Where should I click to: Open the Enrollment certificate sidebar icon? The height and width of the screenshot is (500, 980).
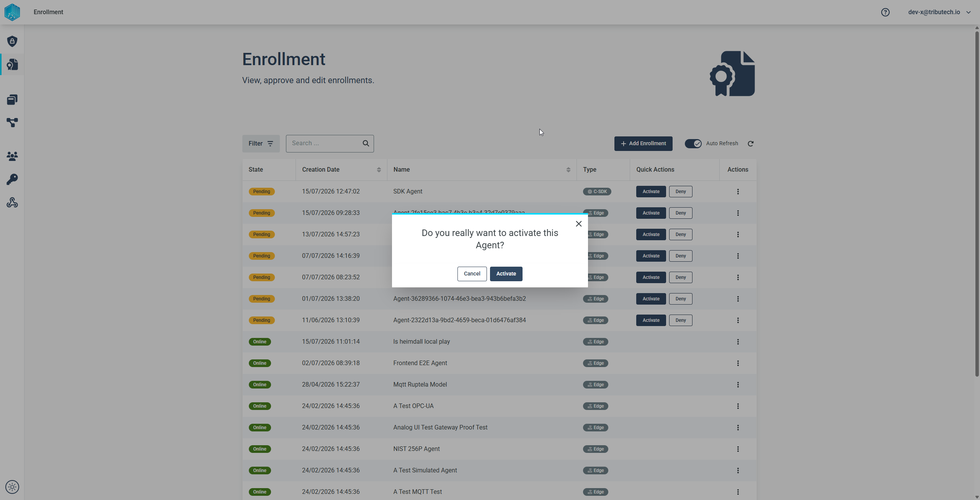(x=12, y=64)
